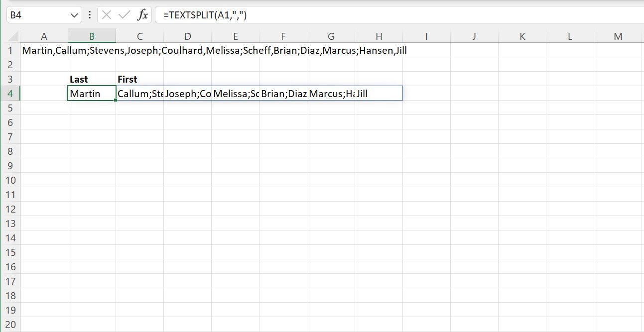Select the spilled cell D4 containing Joseph

[x=188, y=93]
